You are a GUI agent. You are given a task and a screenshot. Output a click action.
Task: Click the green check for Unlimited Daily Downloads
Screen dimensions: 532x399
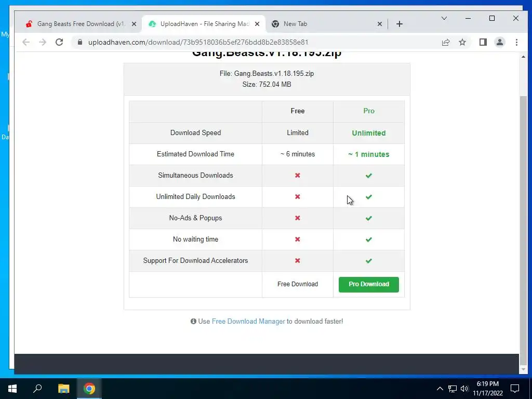369,197
